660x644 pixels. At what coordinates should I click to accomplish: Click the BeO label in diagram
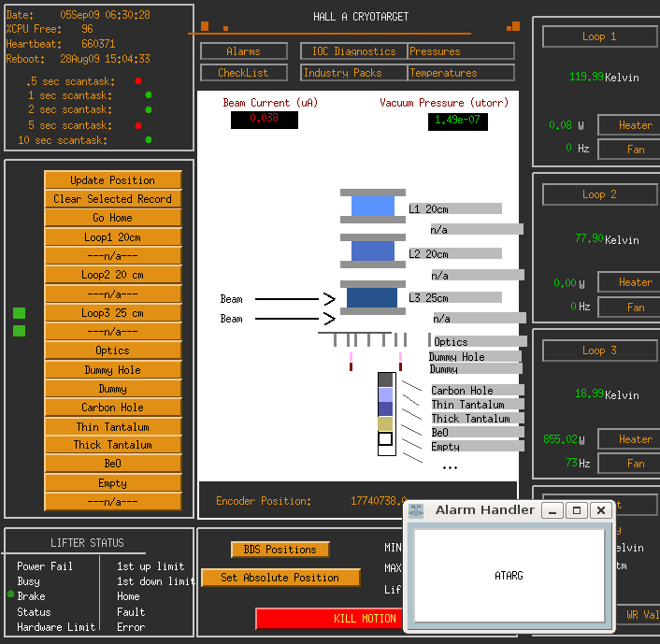coord(478,432)
